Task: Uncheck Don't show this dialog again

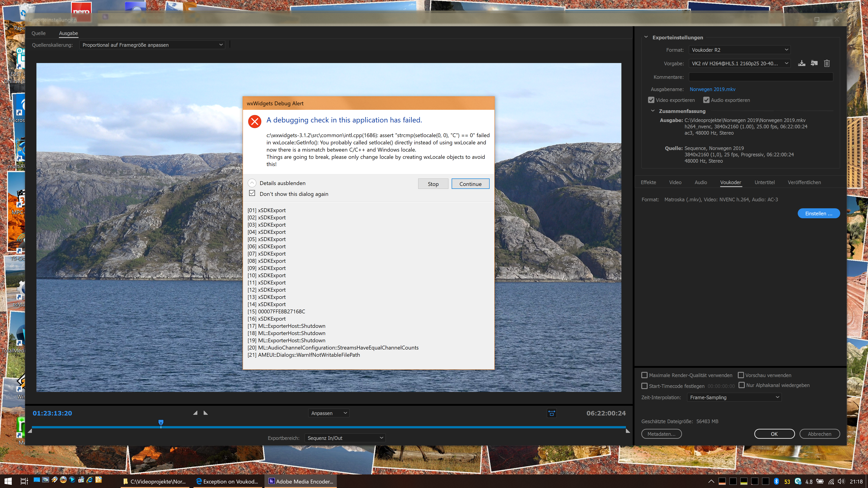Action: (252, 193)
